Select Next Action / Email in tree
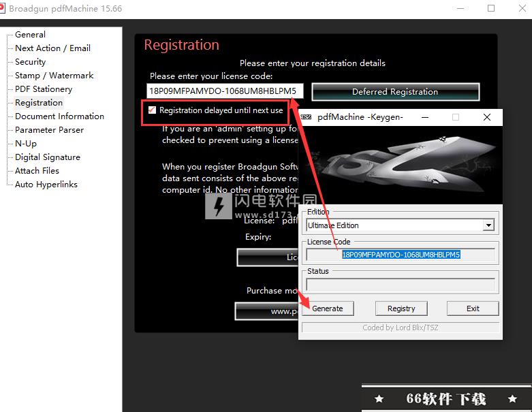The width and height of the screenshot is (532, 412). 52,48
